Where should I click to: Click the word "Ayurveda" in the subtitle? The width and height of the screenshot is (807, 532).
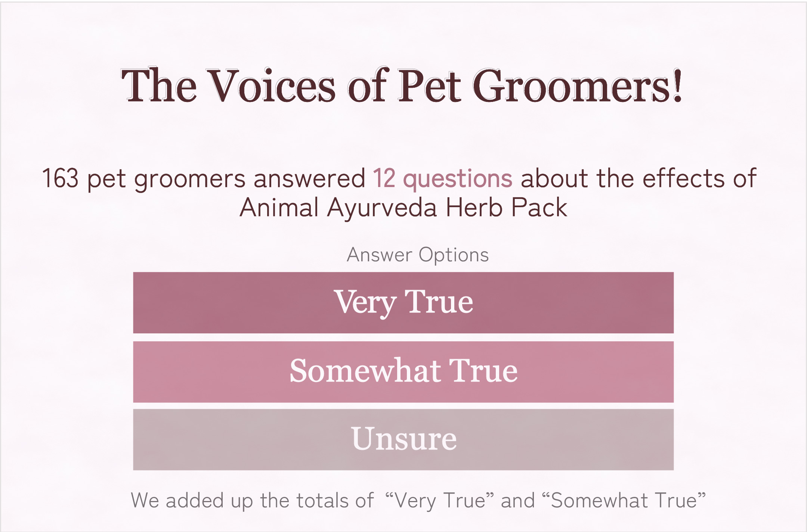click(x=382, y=208)
